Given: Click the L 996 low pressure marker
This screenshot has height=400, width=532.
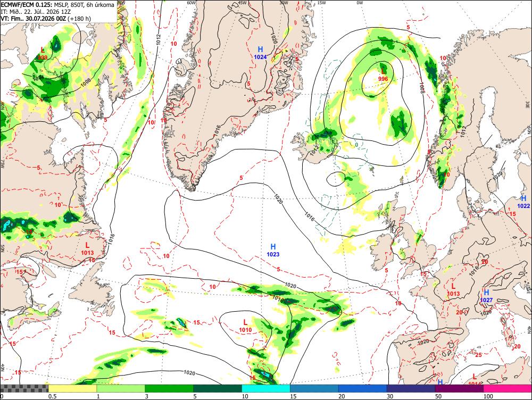Looking at the screenshot, I should point(383,75).
